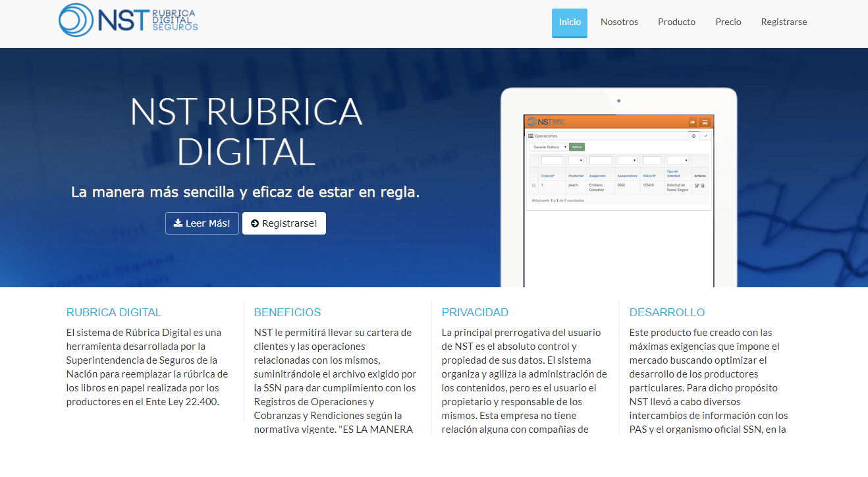Click the Leer Más! button
868x477 pixels.
[x=202, y=223]
